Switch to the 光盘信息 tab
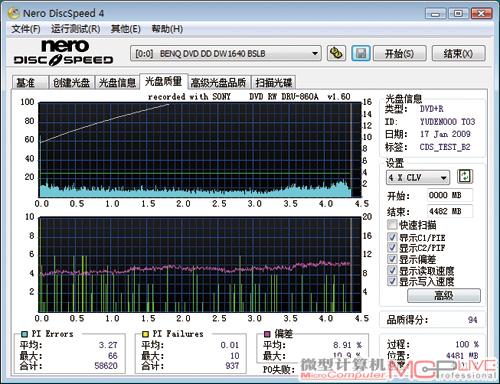This screenshot has height=384, width=500. pos(117,82)
